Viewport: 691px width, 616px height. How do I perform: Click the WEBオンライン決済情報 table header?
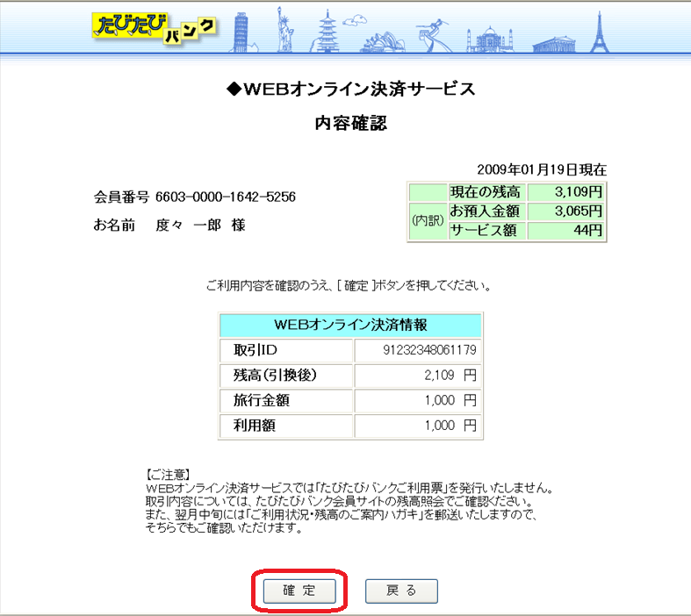tap(350, 325)
